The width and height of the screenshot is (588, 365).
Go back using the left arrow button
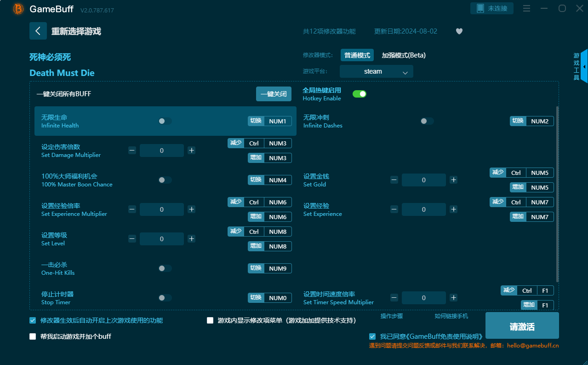coord(38,31)
